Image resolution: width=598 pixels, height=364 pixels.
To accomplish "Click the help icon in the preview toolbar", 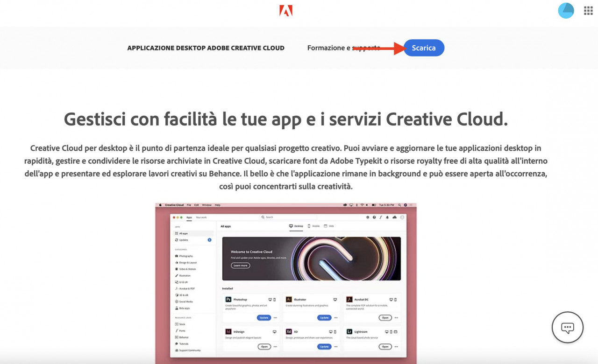I will (x=374, y=217).
